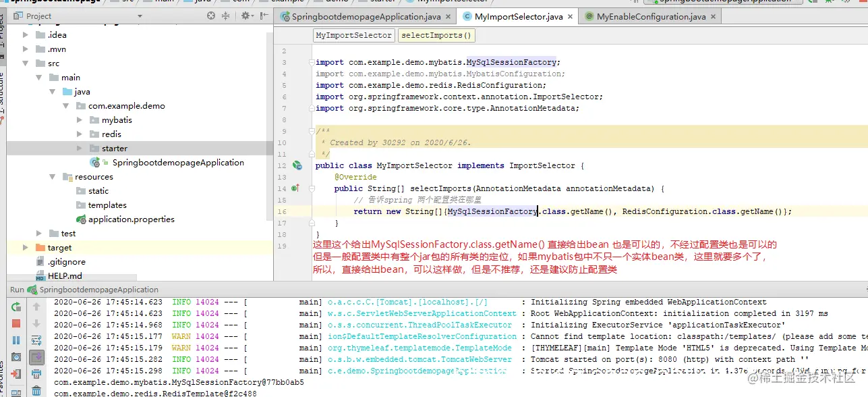Select HELP.md in project tree
This screenshot has width=868, height=397.
pos(65,275)
